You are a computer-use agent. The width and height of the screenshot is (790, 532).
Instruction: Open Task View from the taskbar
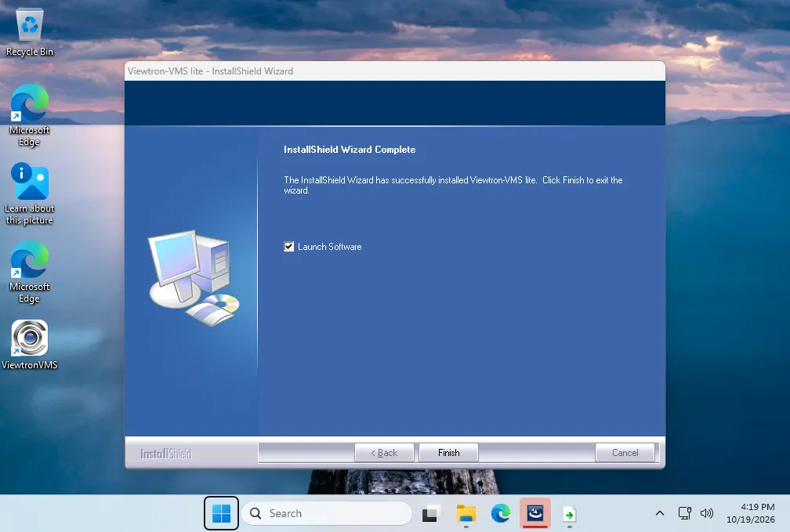coord(429,513)
